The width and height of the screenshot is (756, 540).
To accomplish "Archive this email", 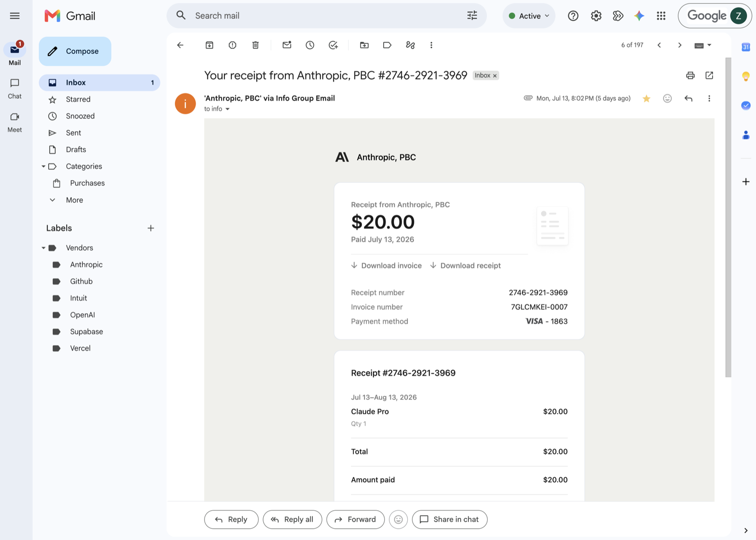I will pyautogui.click(x=209, y=45).
